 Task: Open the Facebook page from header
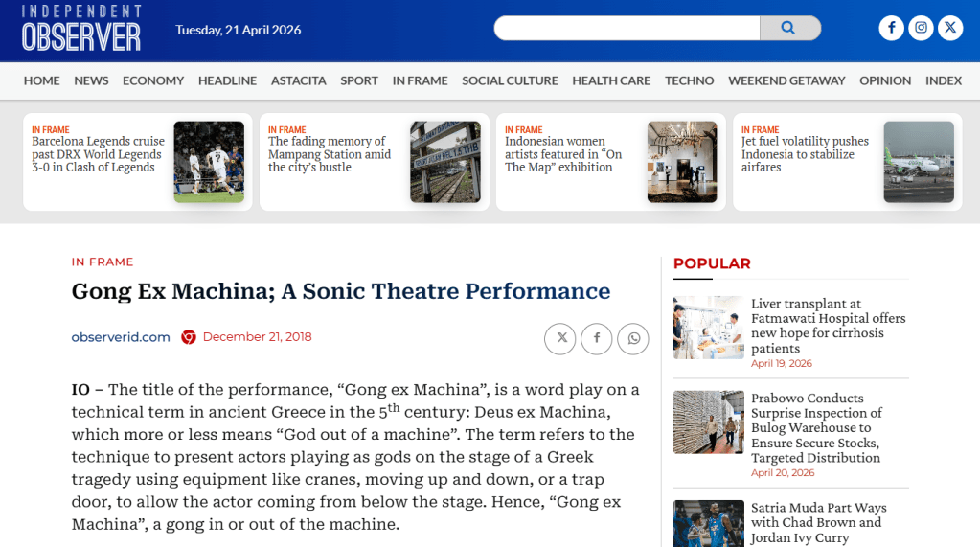click(891, 28)
